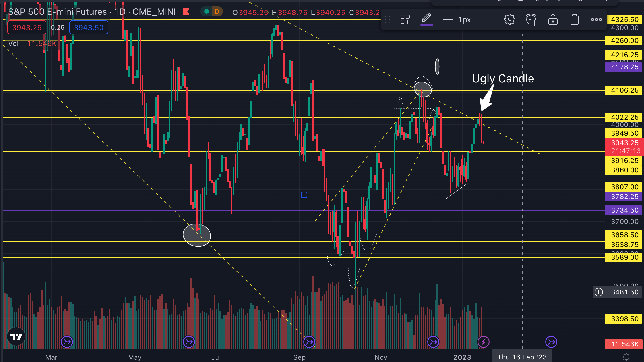Click the blue square drawing handle
This screenshot has width=644, height=362.
(304, 195)
